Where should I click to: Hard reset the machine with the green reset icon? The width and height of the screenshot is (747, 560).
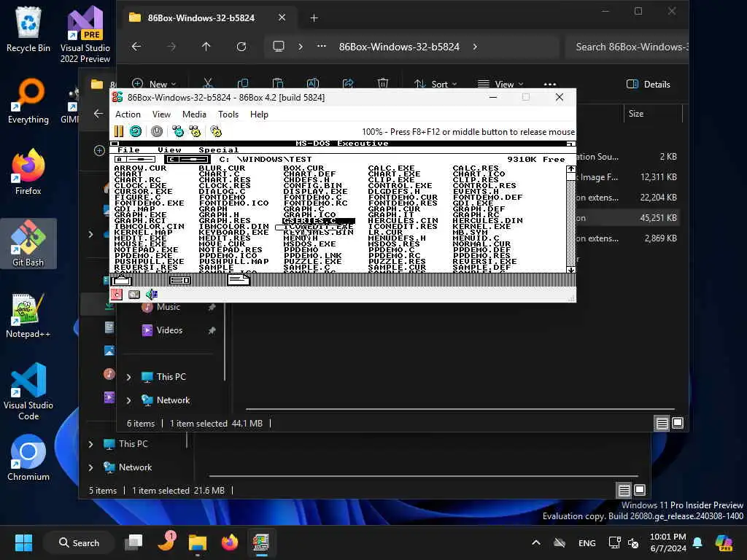point(136,131)
